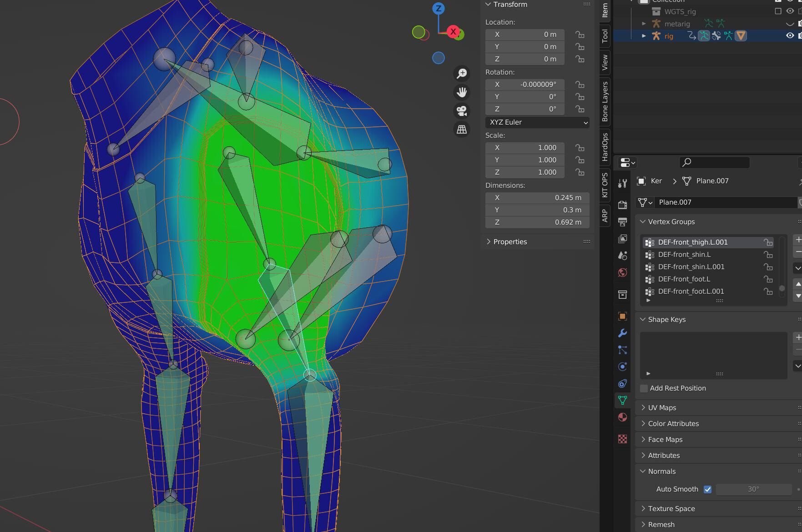802x532 pixels.
Task: Open Physics Properties tab
Action: (622, 383)
